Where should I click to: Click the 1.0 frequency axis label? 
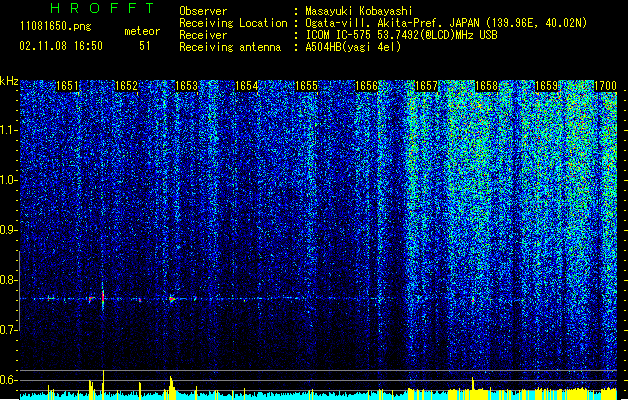tap(9, 180)
